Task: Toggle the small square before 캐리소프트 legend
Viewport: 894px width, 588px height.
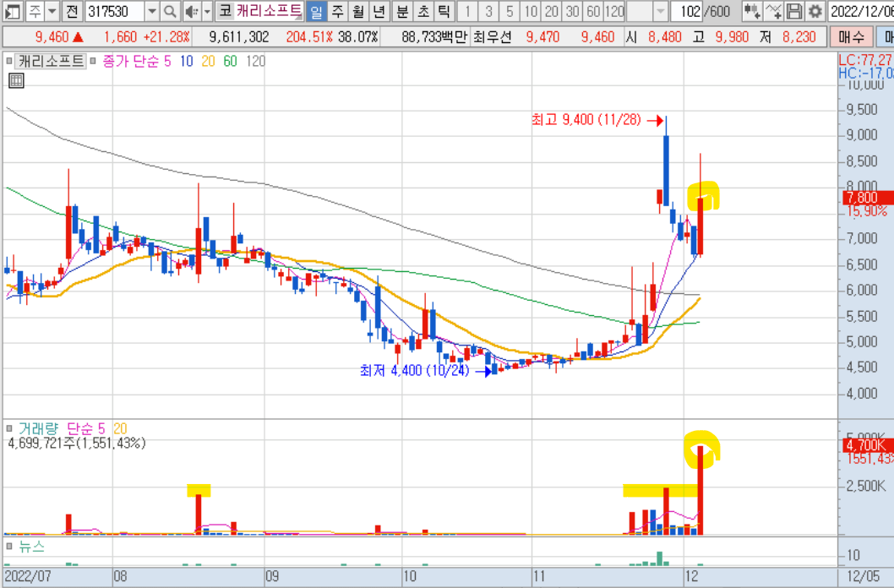Action: click(8, 60)
